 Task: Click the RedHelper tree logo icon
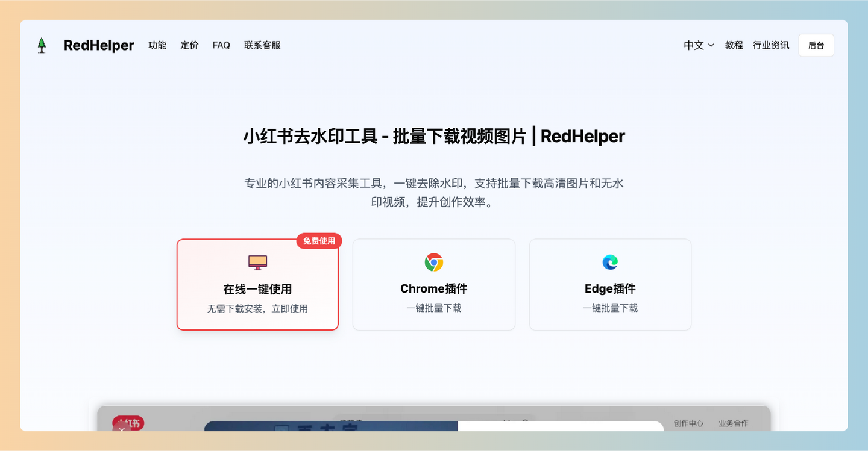click(x=42, y=45)
